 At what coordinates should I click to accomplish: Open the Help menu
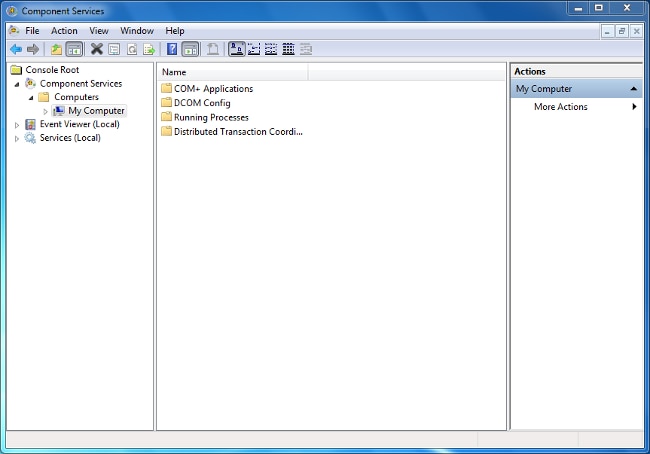tap(175, 31)
